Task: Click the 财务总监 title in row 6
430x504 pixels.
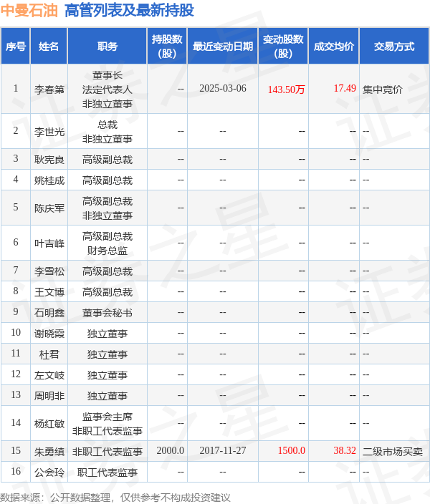Action: pyautogui.click(x=107, y=251)
